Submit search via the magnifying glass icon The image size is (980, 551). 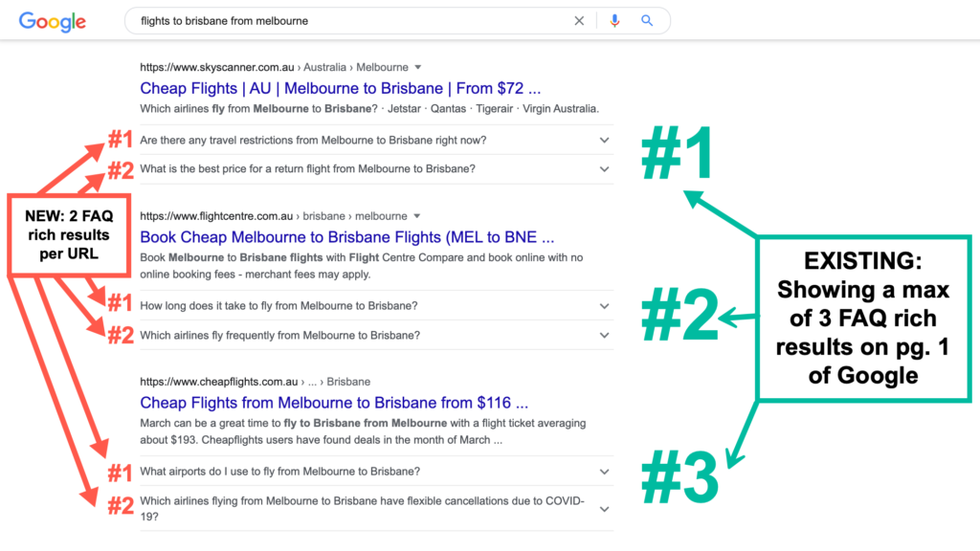pyautogui.click(x=647, y=20)
